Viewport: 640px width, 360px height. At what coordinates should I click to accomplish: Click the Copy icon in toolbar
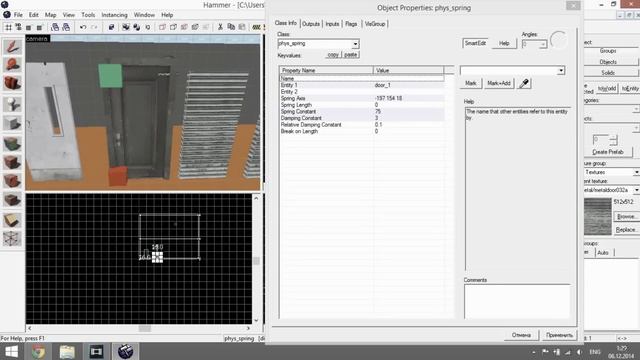click(231, 27)
